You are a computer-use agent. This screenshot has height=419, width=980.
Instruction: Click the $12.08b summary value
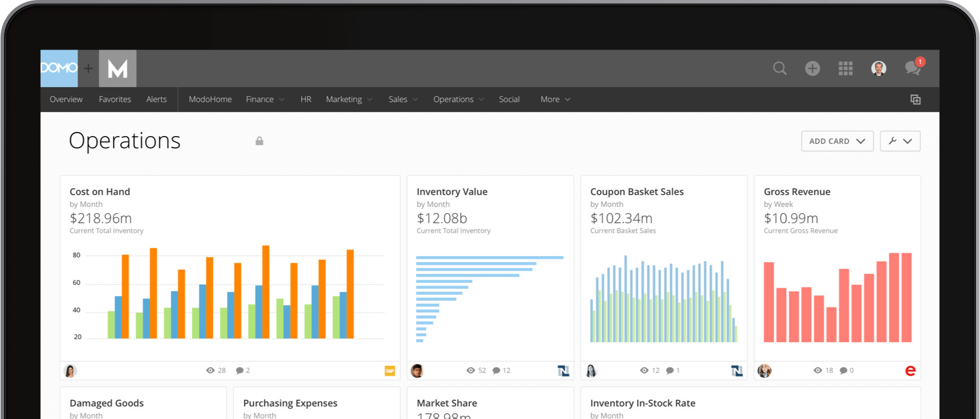442,218
